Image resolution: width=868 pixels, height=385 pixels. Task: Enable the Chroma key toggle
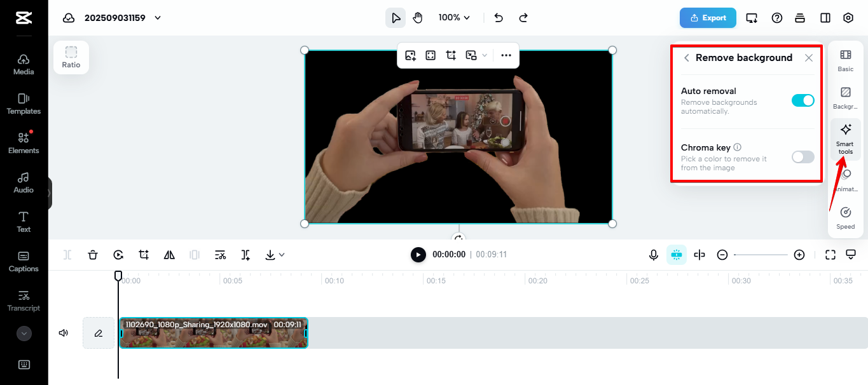[802, 157]
